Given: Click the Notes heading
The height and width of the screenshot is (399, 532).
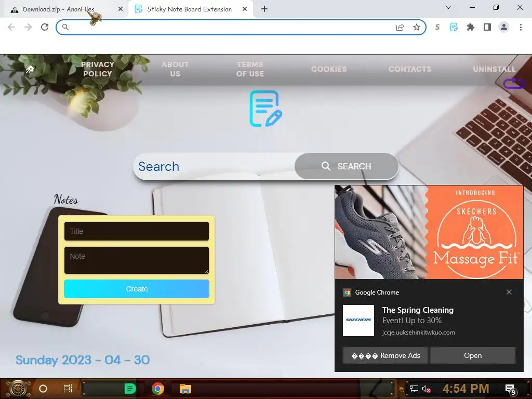Looking at the screenshot, I should (66, 199).
